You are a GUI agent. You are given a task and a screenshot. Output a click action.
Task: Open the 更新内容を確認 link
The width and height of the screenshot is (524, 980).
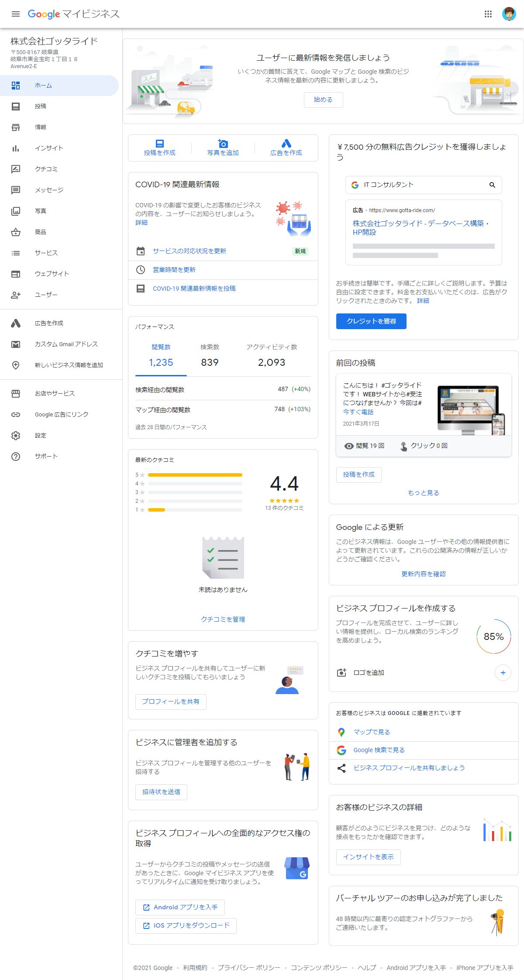click(x=424, y=574)
